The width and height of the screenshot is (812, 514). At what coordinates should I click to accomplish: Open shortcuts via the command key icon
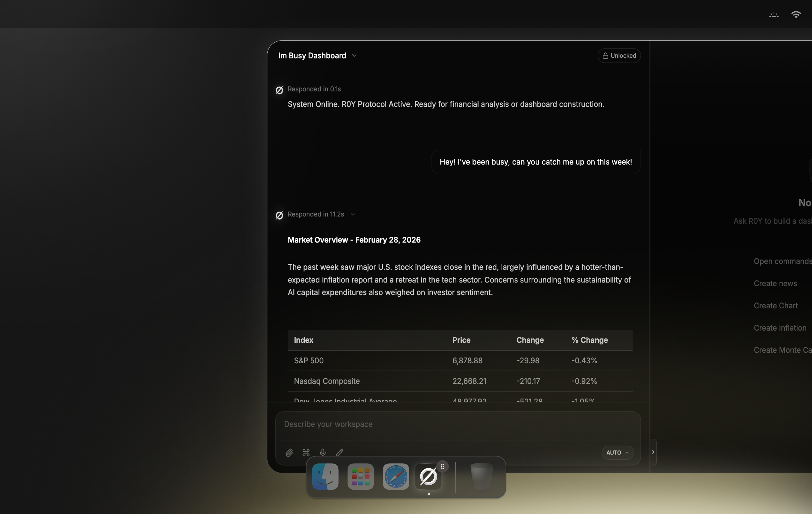306,452
